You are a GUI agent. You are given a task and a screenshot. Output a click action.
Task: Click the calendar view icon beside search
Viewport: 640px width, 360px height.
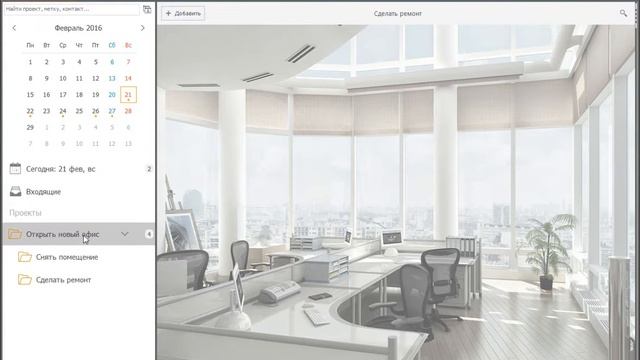(x=147, y=9)
